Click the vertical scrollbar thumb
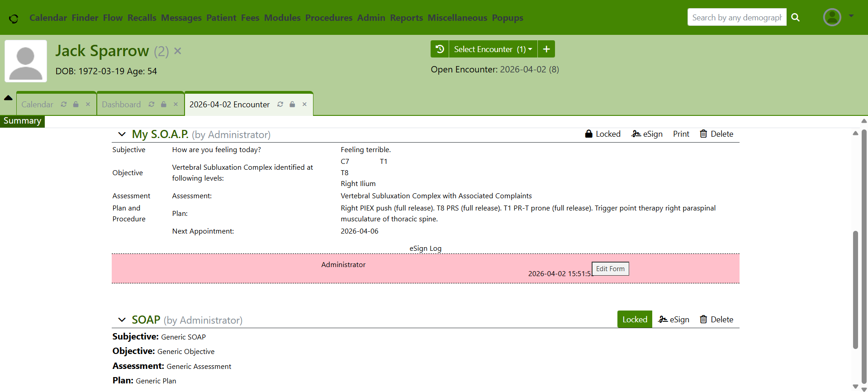Image resolution: width=868 pixels, height=392 pixels. point(855,290)
